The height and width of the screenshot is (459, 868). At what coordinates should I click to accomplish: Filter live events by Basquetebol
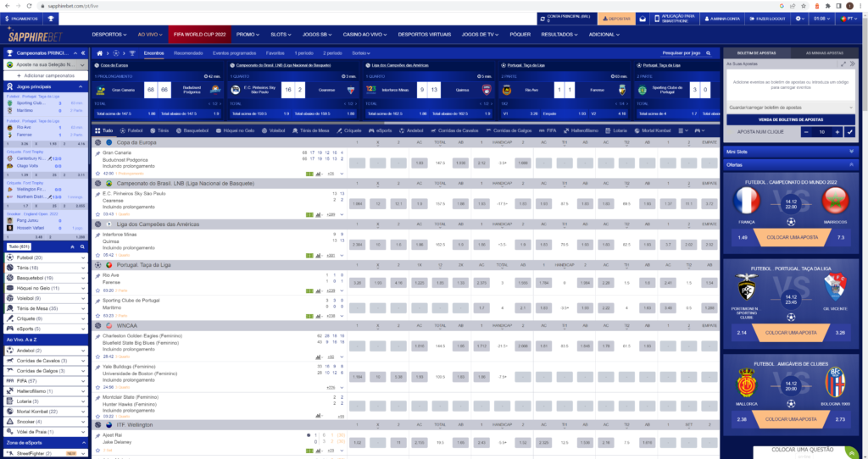click(x=192, y=131)
